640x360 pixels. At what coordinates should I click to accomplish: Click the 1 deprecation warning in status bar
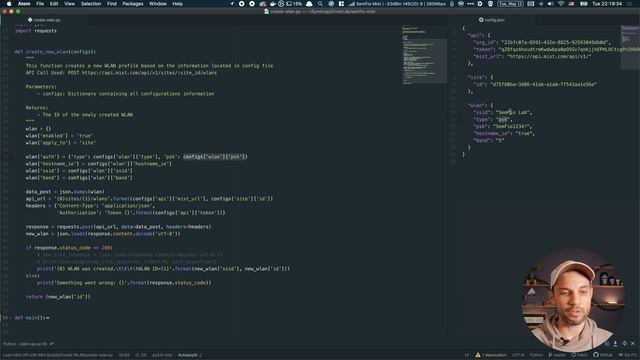pos(491,355)
